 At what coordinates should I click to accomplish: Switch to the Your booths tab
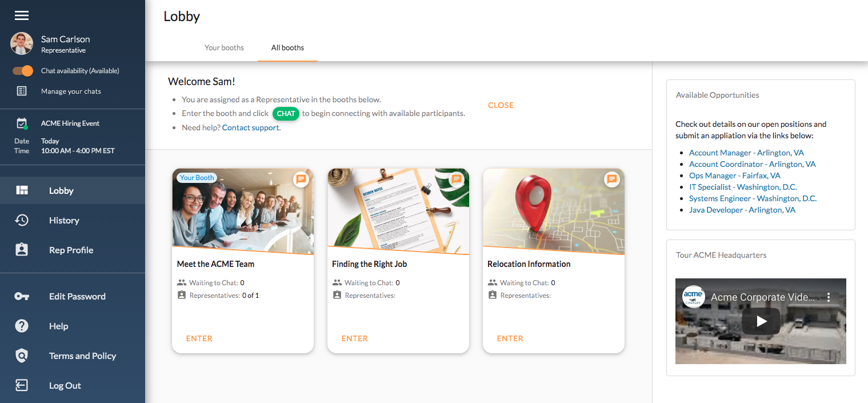[x=224, y=48]
